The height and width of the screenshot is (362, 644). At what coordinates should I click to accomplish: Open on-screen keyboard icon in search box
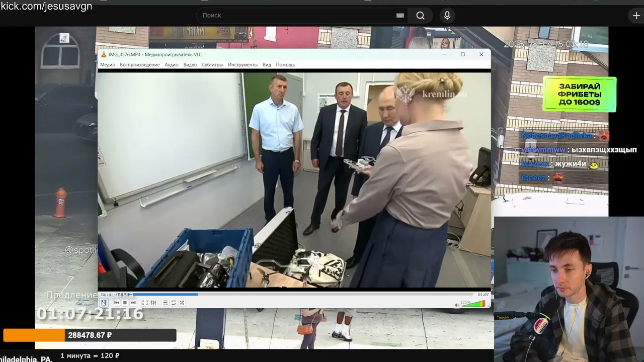point(400,16)
